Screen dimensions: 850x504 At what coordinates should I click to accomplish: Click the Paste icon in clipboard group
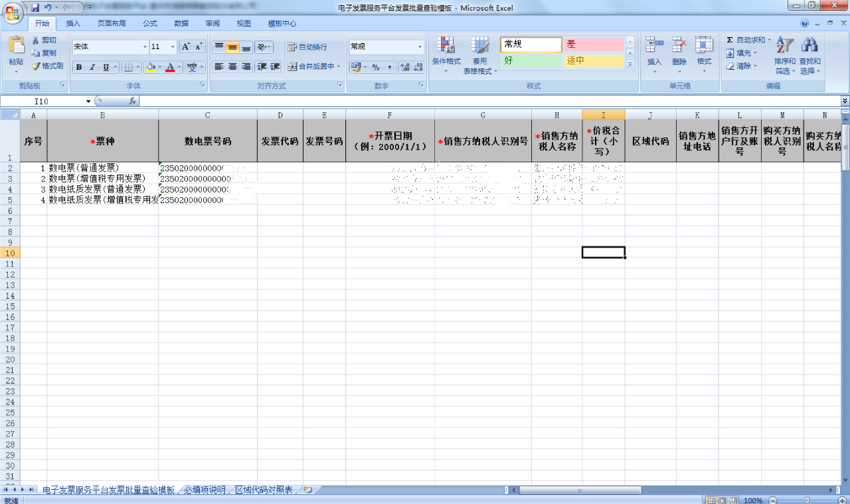click(x=16, y=46)
